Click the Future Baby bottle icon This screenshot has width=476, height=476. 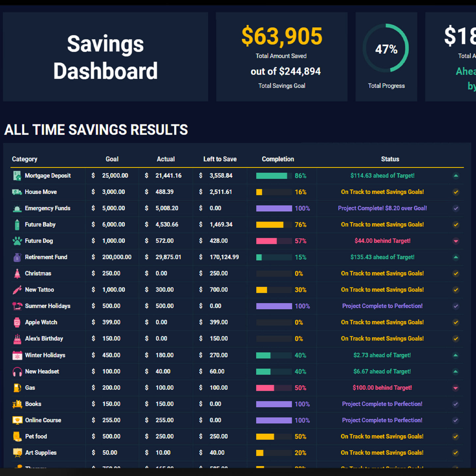click(x=17, y=225)
